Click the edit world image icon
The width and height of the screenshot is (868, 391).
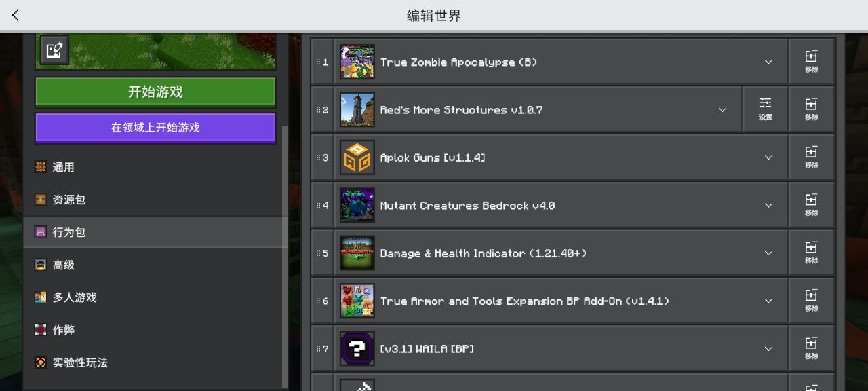pyautogui.click(x=54, y=50)
